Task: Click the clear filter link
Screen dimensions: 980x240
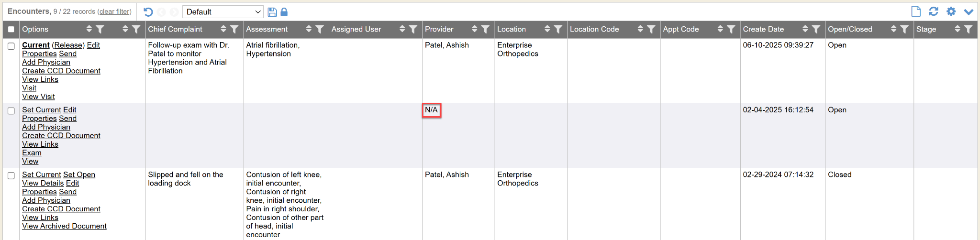Action: pyautogui.click(x=115, y=11)
